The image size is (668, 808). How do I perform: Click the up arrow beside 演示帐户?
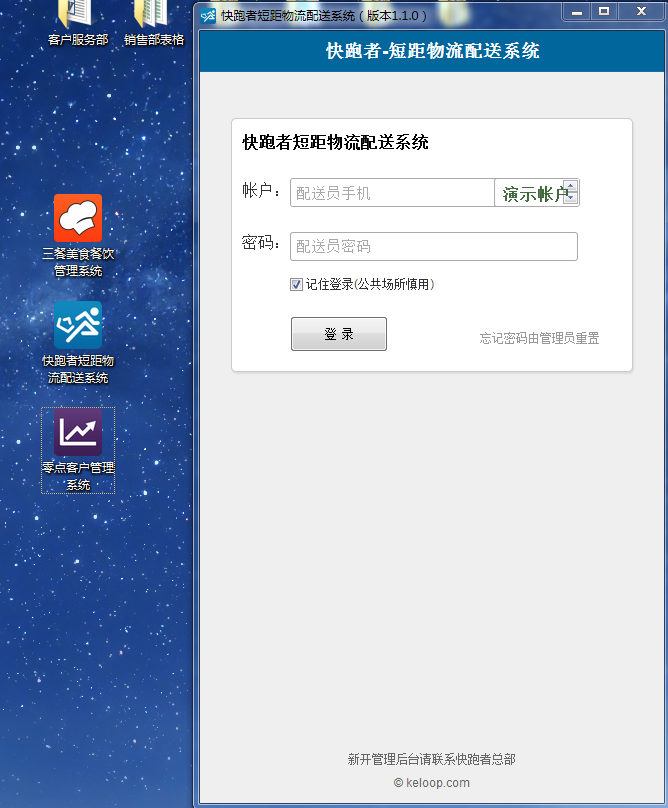click(571, 186)
